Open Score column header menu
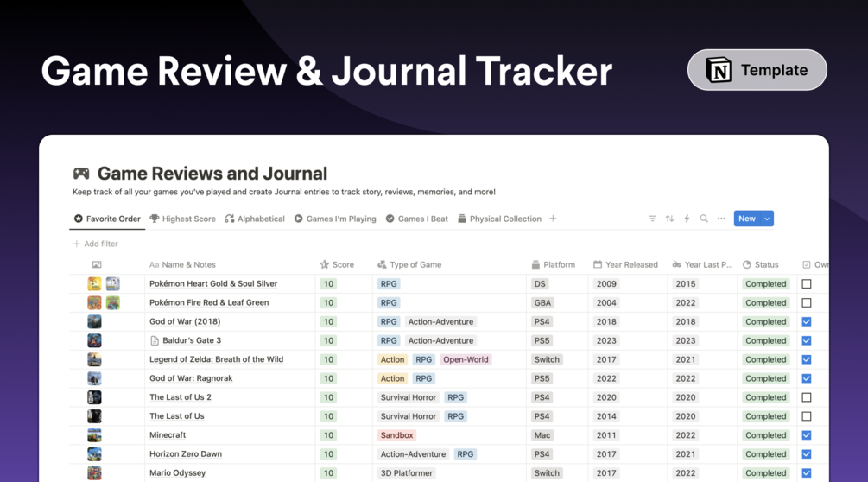The width and height of the screenshot is (868, 482). pyautogui.click(x=337, y=264)
